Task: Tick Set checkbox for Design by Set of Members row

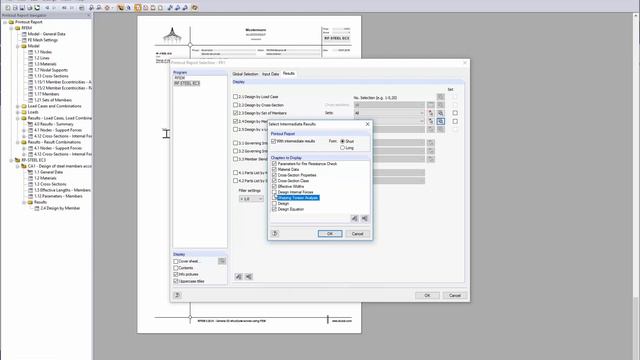Action: 455,113
